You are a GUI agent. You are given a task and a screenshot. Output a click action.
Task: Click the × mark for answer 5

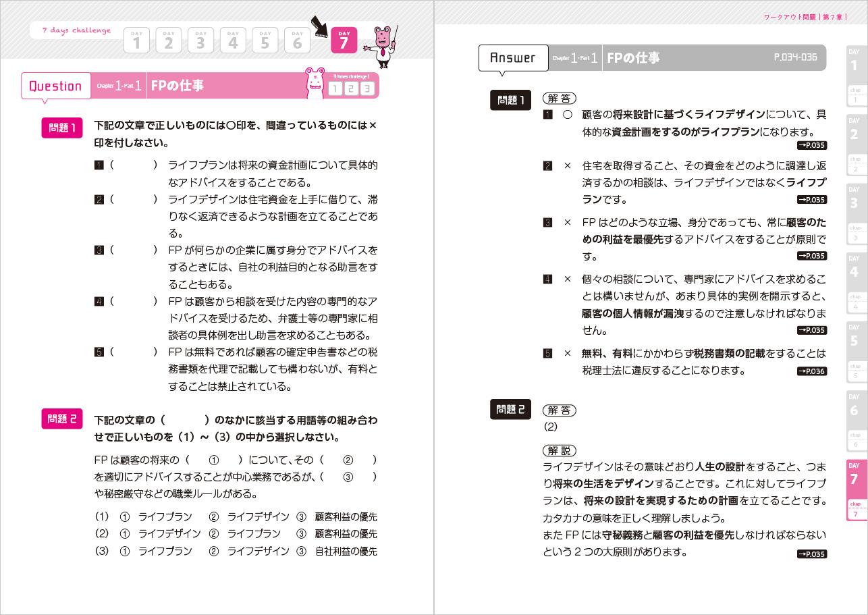[x=568, y=353]
